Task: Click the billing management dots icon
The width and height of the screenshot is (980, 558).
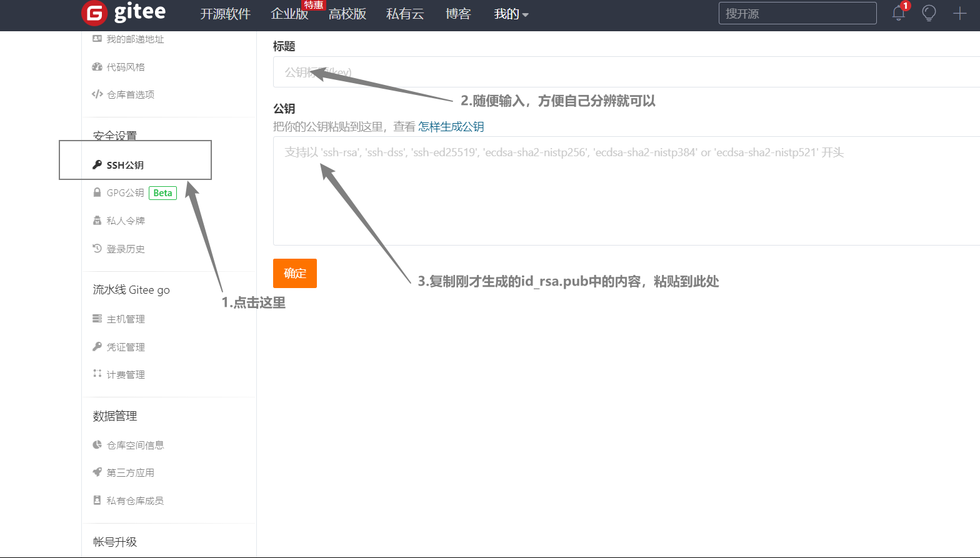Action: point(97,374)
